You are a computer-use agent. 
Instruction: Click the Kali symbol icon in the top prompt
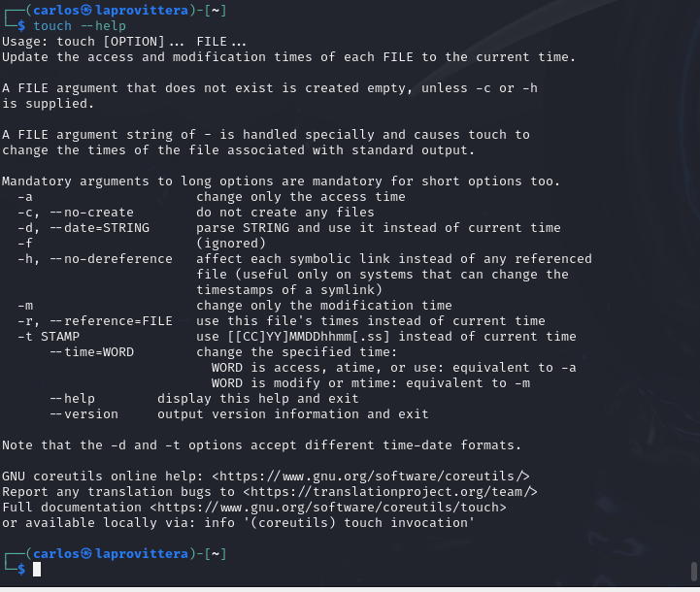coord(86,11)
